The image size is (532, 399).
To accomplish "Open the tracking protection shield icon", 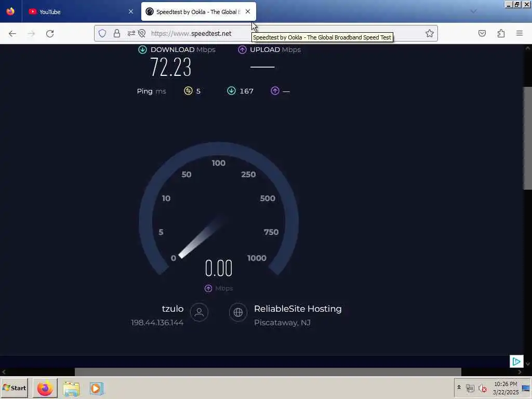I will [x=102, y=33].
